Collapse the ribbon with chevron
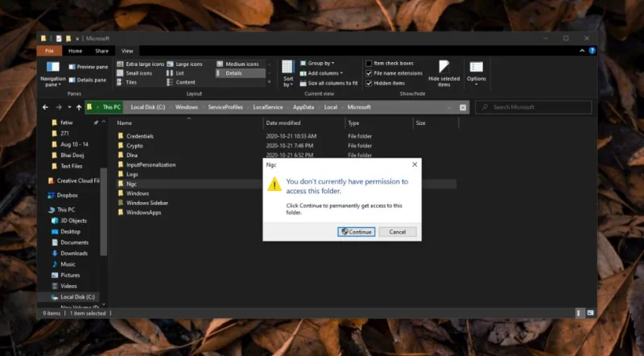The height and width of the screenshot is (356, 644). pos(582,51)
